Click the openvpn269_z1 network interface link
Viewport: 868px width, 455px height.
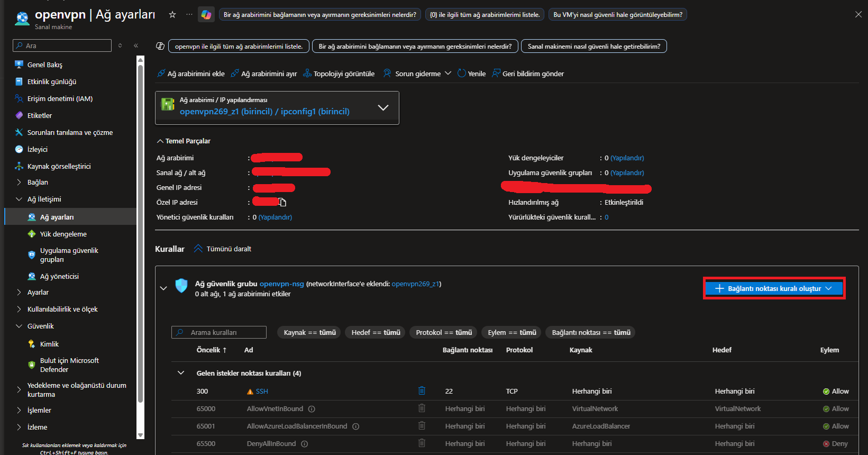[x=415, y=284]
